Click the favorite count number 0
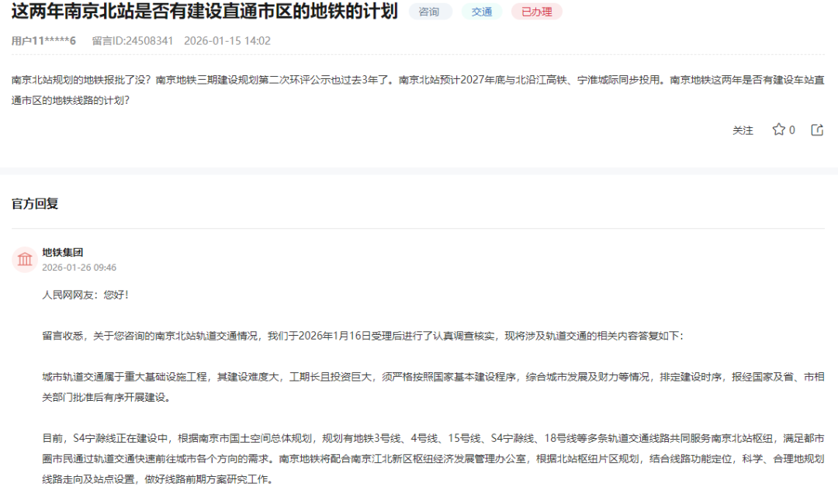This screenshot has width=838, height=504. coord(792,130)
